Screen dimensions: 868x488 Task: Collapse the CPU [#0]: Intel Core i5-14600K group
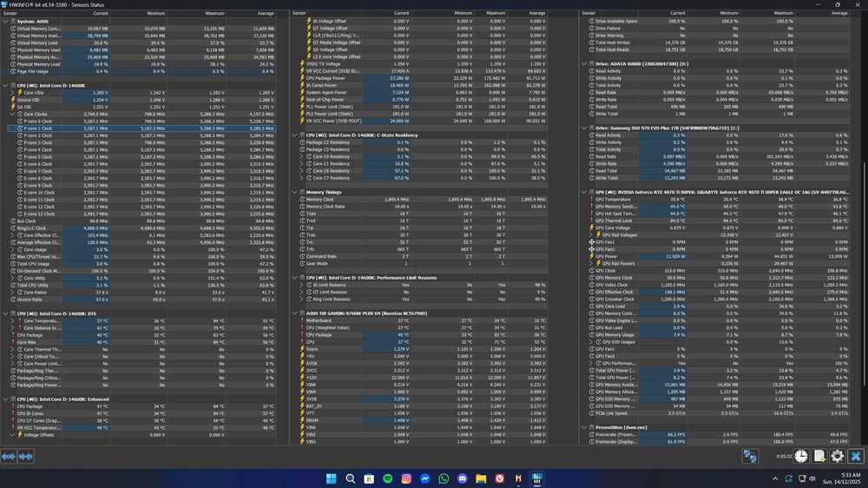[5, 85]
